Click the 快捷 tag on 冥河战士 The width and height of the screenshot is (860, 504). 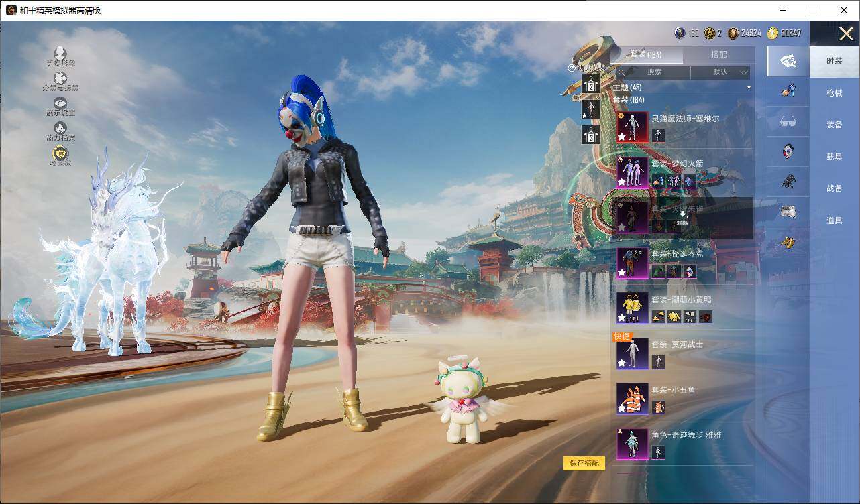coord(623,336)
